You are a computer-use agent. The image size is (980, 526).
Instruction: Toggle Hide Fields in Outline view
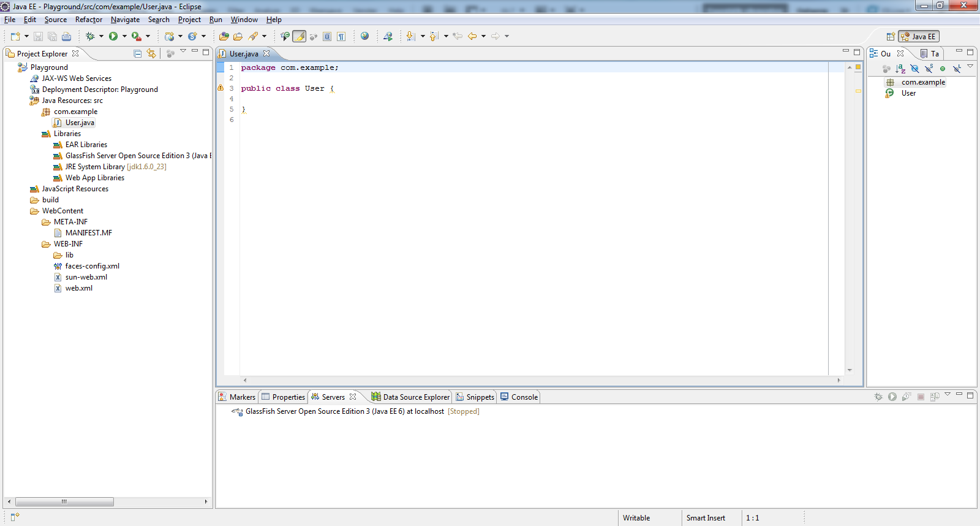click(x=914, y=69)
